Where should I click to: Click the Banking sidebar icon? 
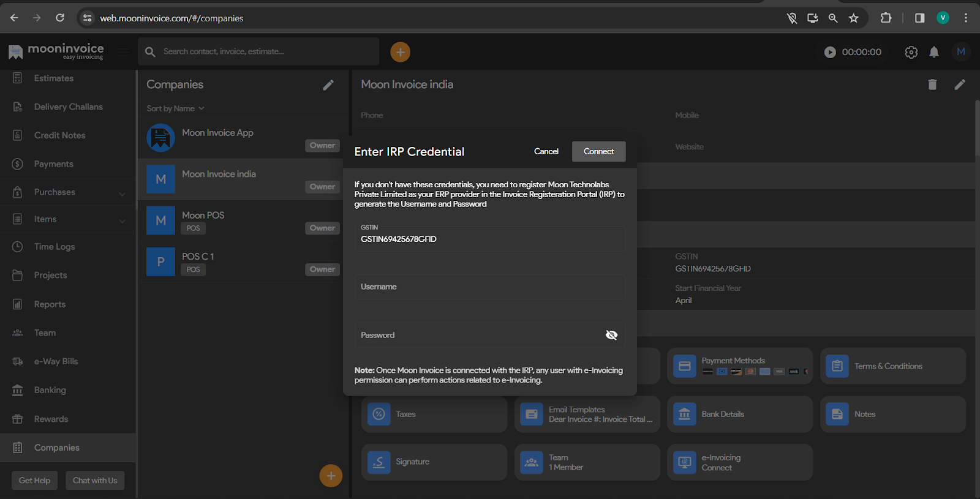click(x=18, y=390)
